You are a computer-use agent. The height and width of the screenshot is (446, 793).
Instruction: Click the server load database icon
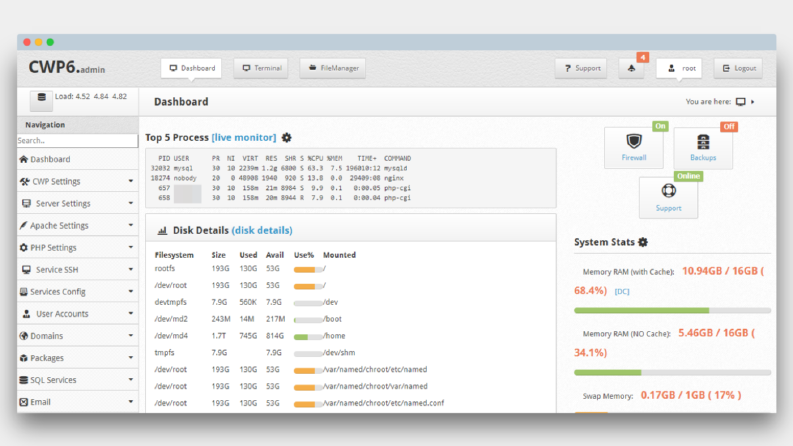pos(41,97)
